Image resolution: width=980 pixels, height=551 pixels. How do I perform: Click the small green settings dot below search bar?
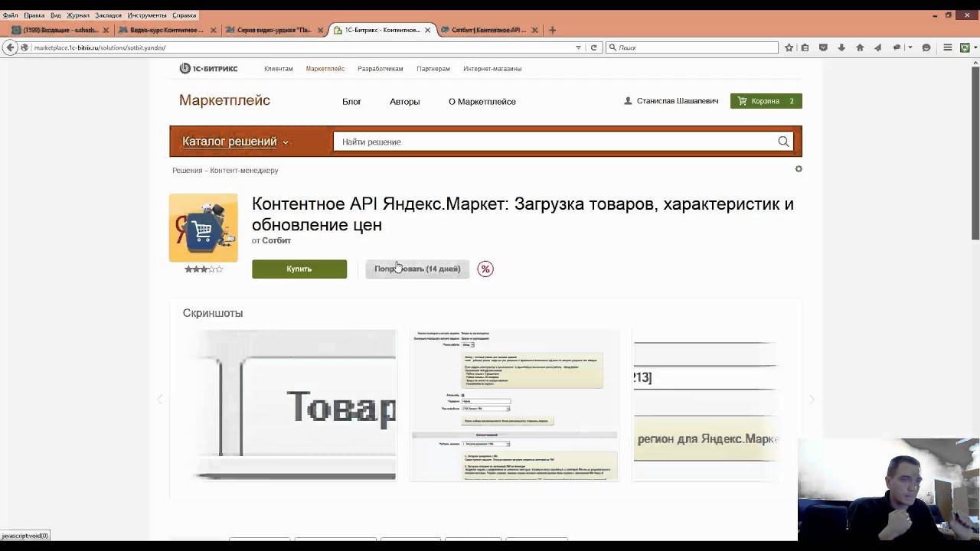point(799,169)
